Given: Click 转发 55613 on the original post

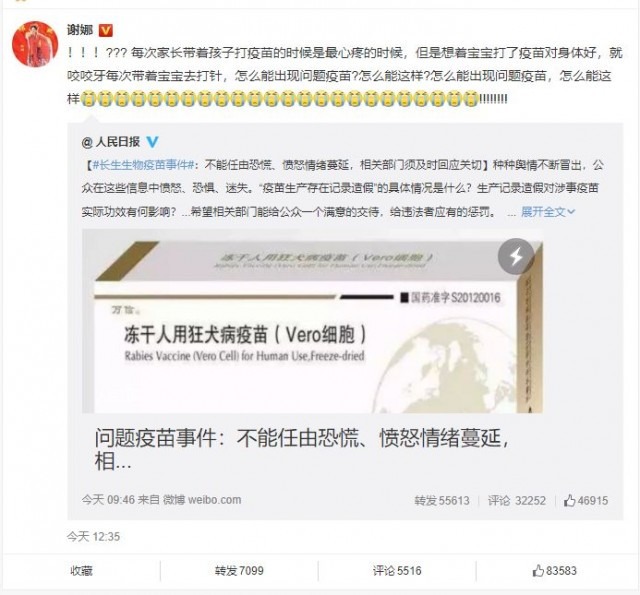Looking at the screenshot, I should [x=442, y=500].
